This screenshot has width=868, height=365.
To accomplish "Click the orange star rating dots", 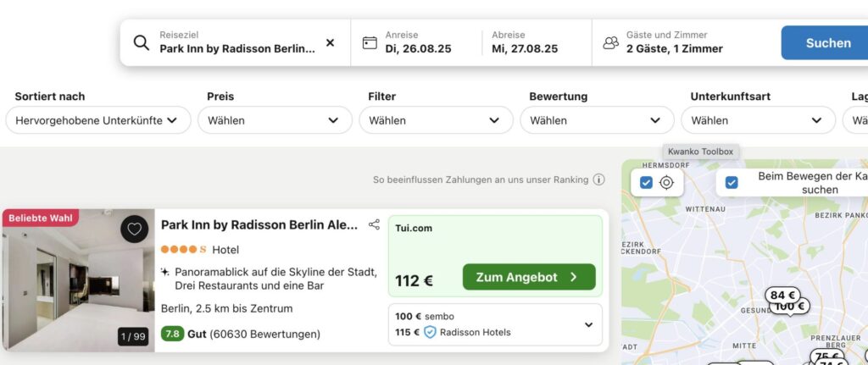I will click(183, 250).
